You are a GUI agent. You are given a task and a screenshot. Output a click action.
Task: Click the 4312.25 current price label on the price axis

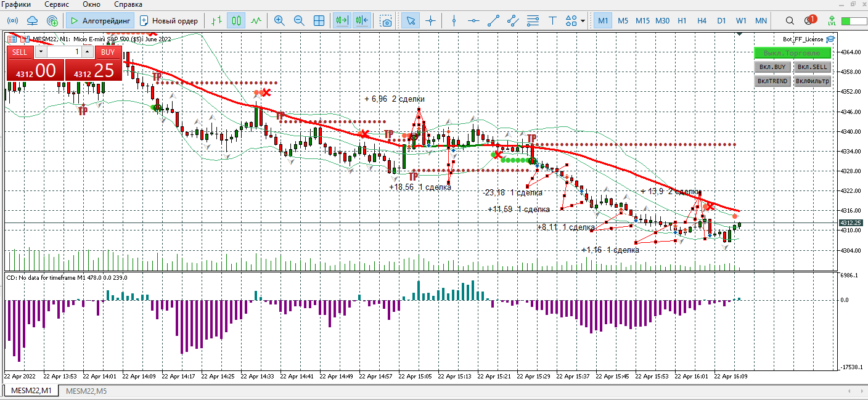click(853, 222)
